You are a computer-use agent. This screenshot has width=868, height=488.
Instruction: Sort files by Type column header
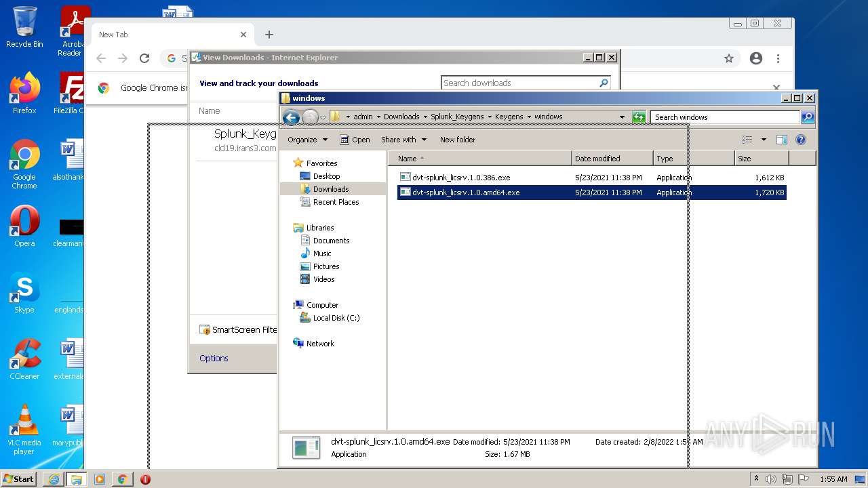pyautogui.click(x=694, y=159)
